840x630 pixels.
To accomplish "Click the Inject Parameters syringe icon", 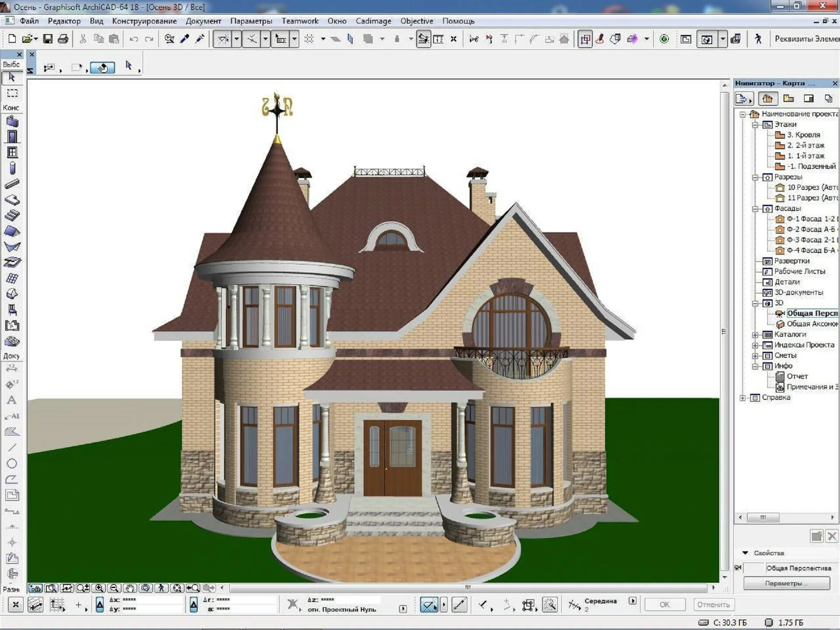I will [x=200, y=39].
